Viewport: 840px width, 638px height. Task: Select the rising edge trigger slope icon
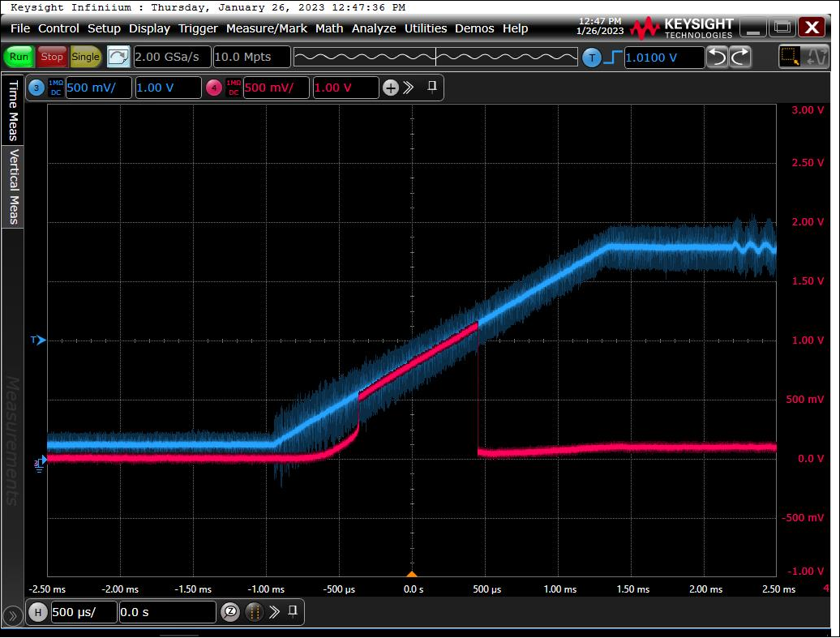[613, 57]
